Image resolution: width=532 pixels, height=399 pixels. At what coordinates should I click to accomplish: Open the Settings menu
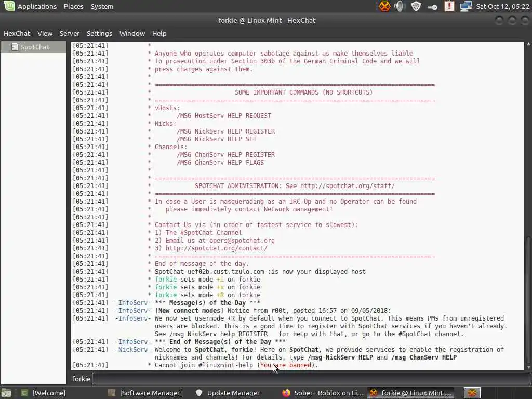click(x=99, y=33)
